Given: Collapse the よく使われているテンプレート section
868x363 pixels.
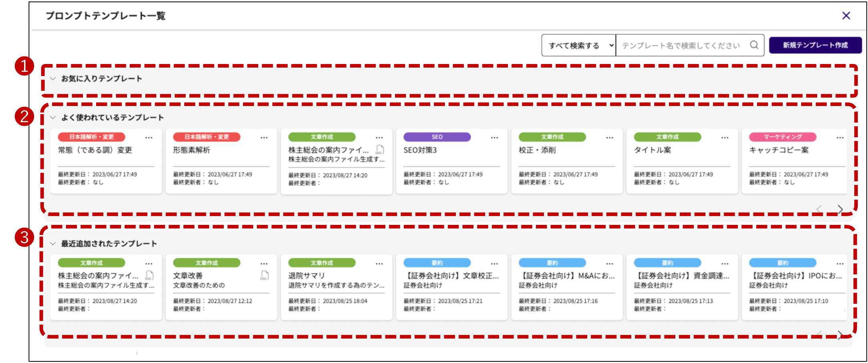Looking at the screenshot, I should point(53,118).
